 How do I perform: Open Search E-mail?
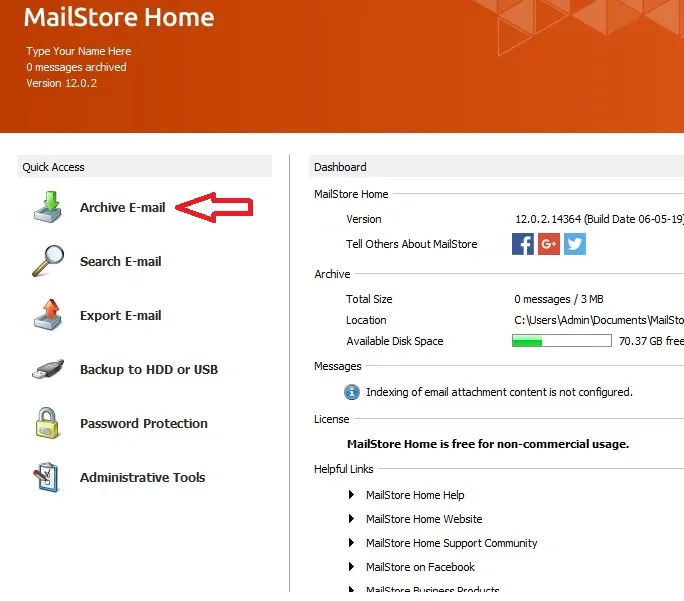(x=121, y=261)
